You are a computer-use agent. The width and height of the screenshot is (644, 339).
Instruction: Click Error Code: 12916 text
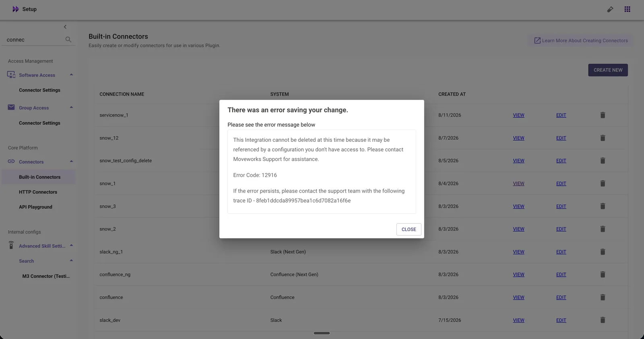[x=255, y=175]
